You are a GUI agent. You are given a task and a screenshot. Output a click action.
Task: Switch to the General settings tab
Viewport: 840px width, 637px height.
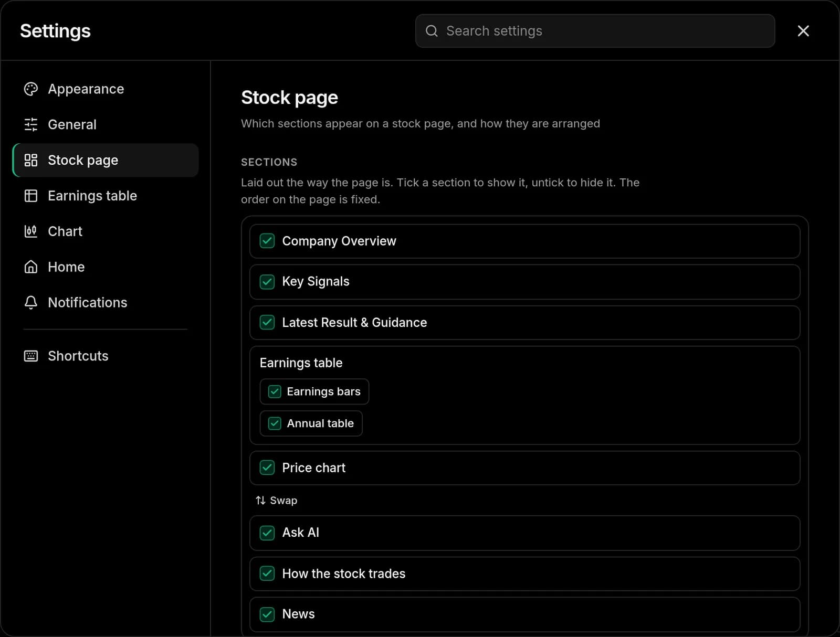pyautogui.click(x=106, y=125)
